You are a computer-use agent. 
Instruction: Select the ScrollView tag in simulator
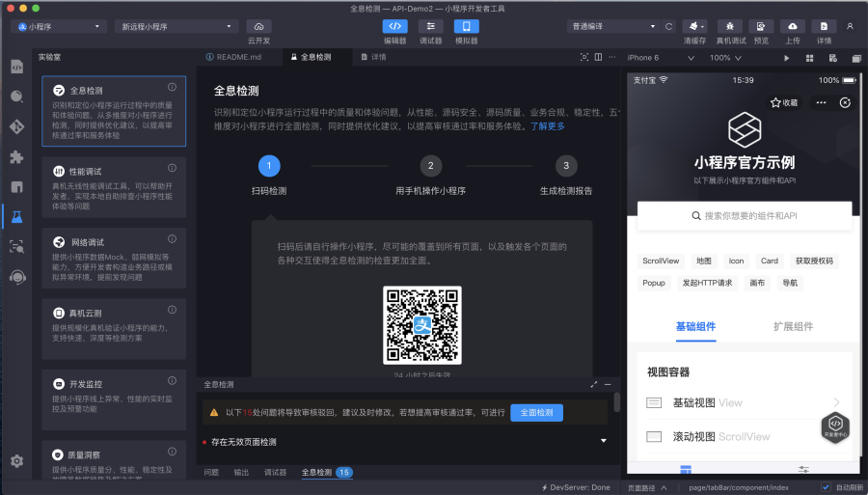coord(661,261)
